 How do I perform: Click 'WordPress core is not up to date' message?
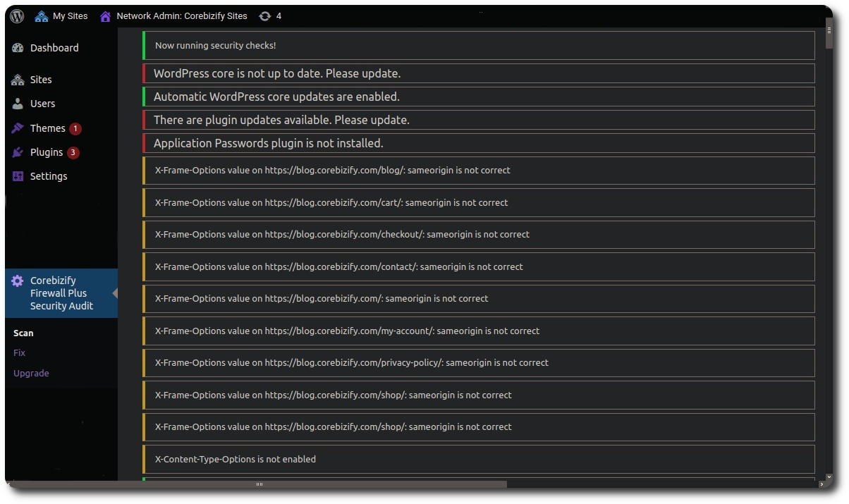pos(479,73)
